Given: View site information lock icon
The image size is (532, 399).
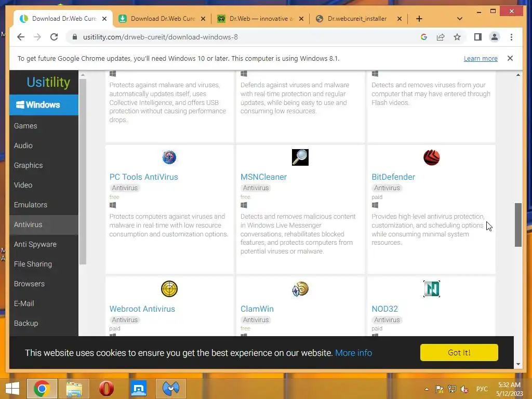Looking at the screenshot, I should point(75,37).
